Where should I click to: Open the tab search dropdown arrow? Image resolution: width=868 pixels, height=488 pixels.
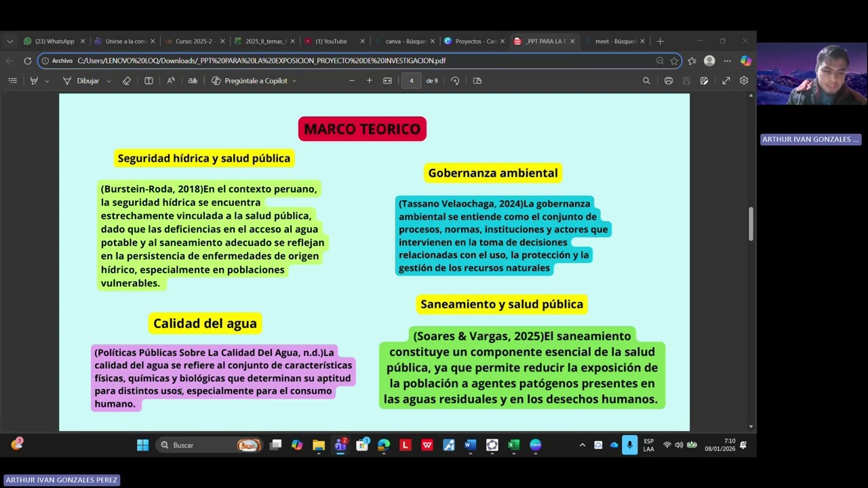pos(9,41)
